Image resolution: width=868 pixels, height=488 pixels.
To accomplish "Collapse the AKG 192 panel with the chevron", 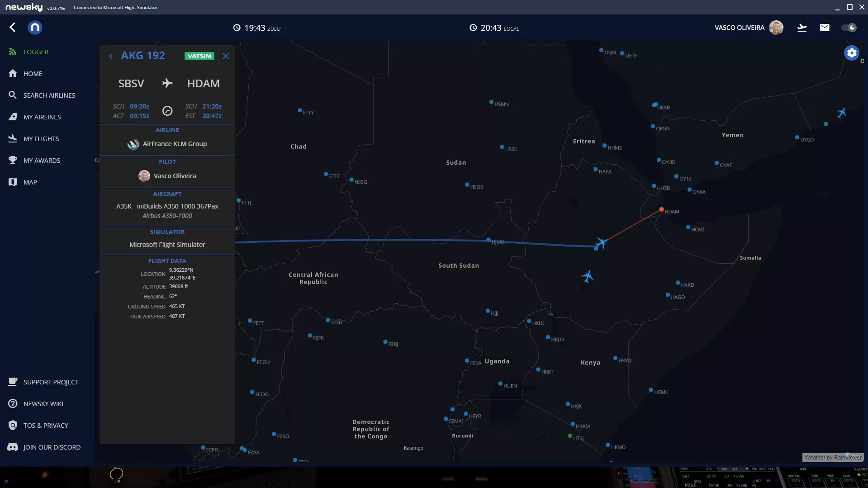I will tap(111, 56).
